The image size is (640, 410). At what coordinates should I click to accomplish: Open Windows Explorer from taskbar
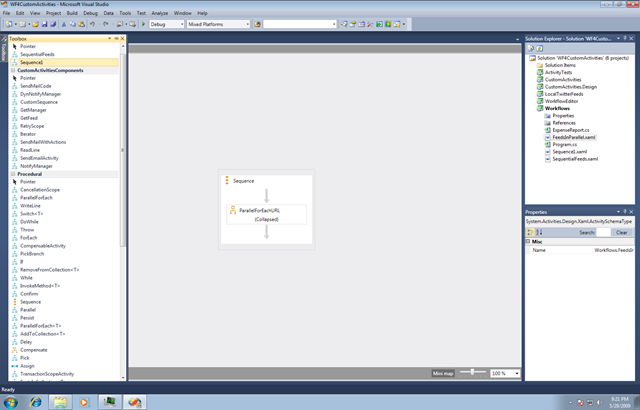point(60,402)
